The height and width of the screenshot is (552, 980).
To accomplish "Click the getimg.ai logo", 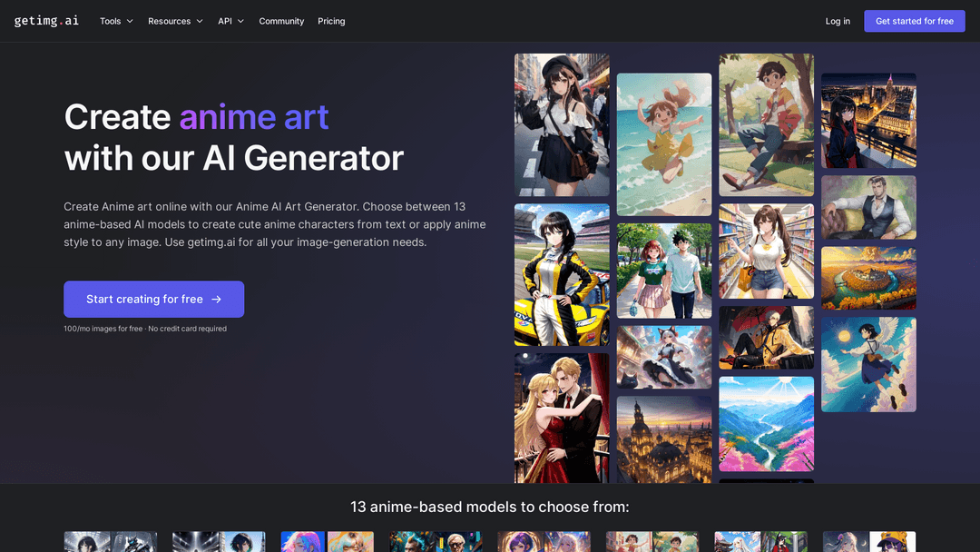I will [46, 21].
